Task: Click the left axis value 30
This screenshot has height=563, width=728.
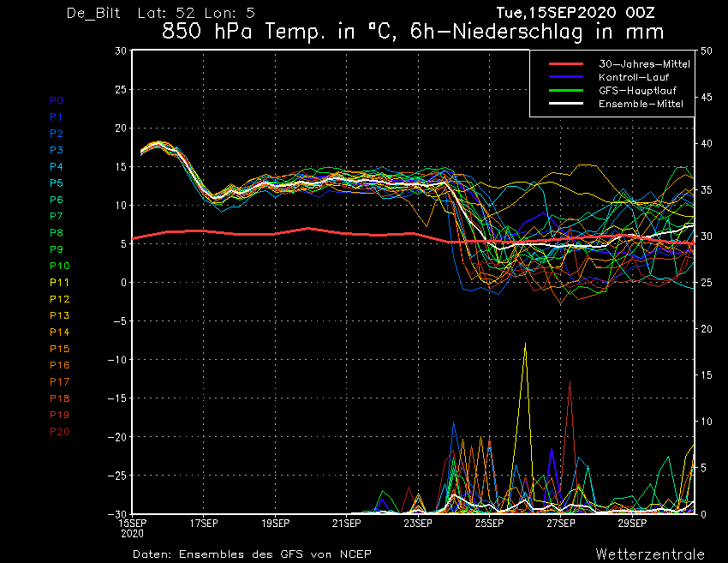Action: (121, 51)
